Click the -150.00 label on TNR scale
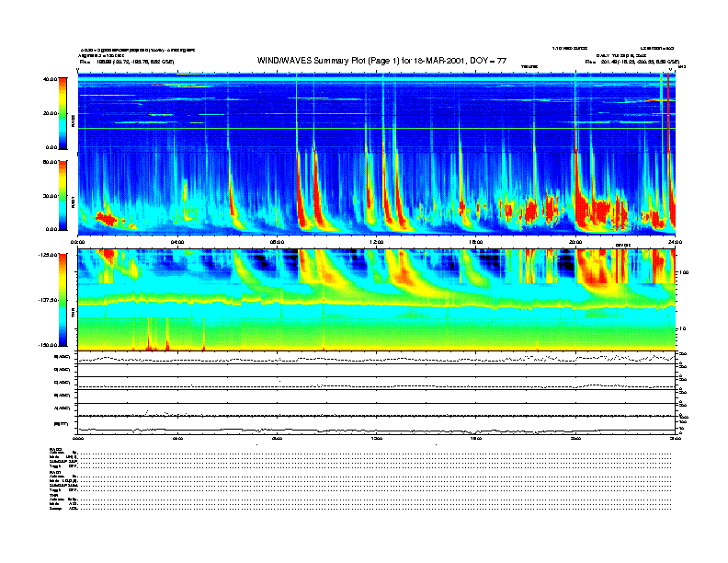 point(48,345)
